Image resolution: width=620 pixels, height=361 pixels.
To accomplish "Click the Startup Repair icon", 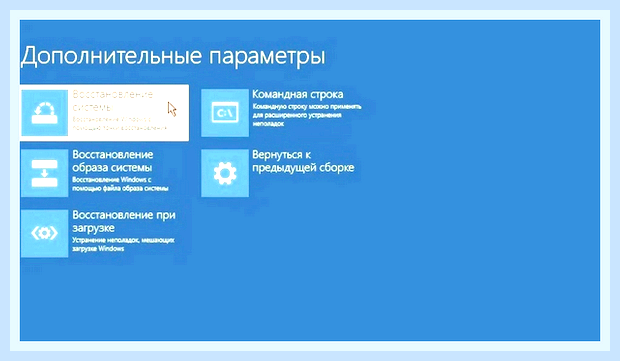I will coord(44,233).
